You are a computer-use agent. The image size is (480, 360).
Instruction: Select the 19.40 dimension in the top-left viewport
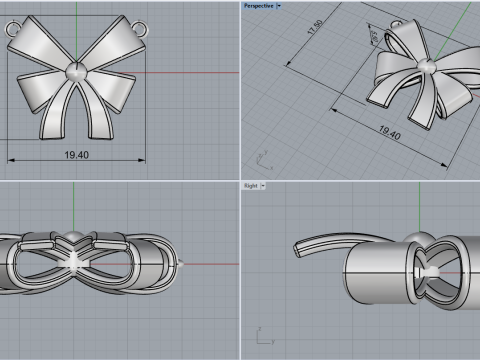coord(77,155)
